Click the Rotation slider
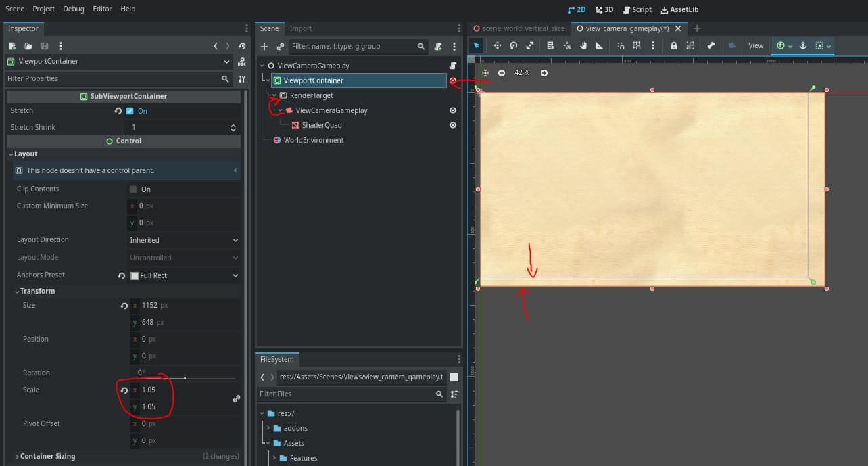Image resolution: width=868 pixels, height=466 pixels. (186, 378)
